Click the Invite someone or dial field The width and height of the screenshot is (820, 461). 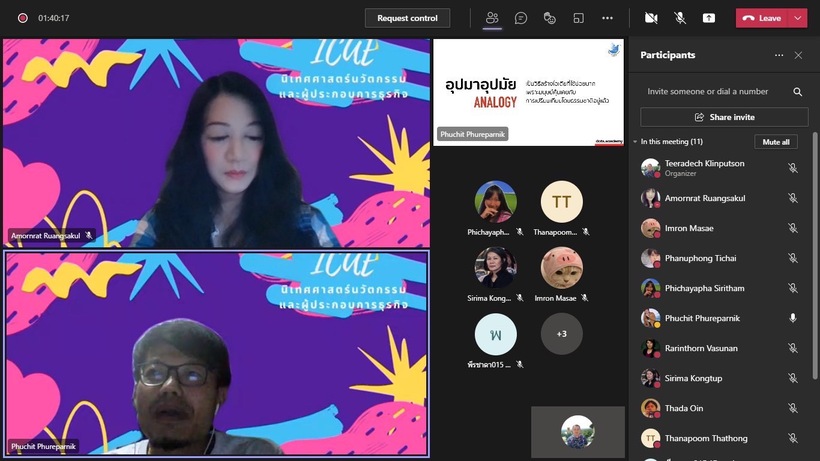pos(712,91)
